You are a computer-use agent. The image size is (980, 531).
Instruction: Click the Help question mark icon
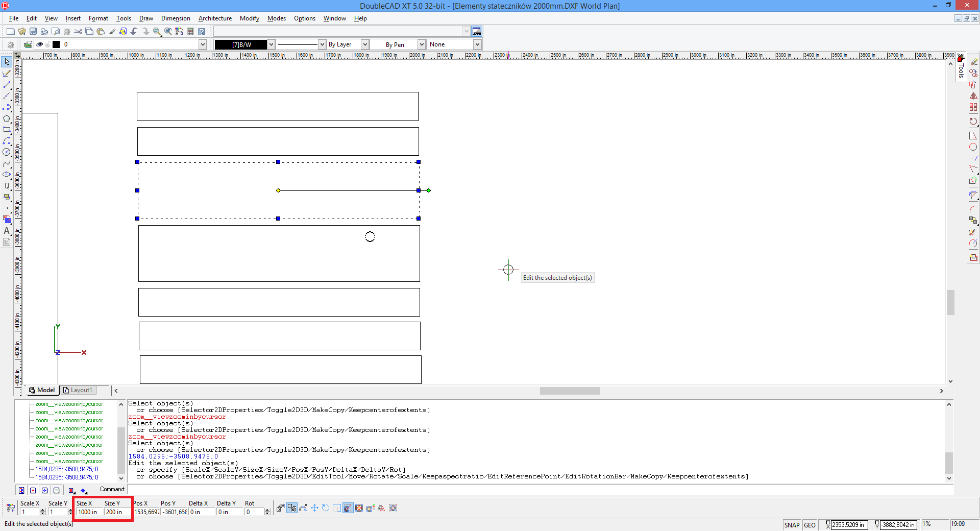[x=202, y=32]
